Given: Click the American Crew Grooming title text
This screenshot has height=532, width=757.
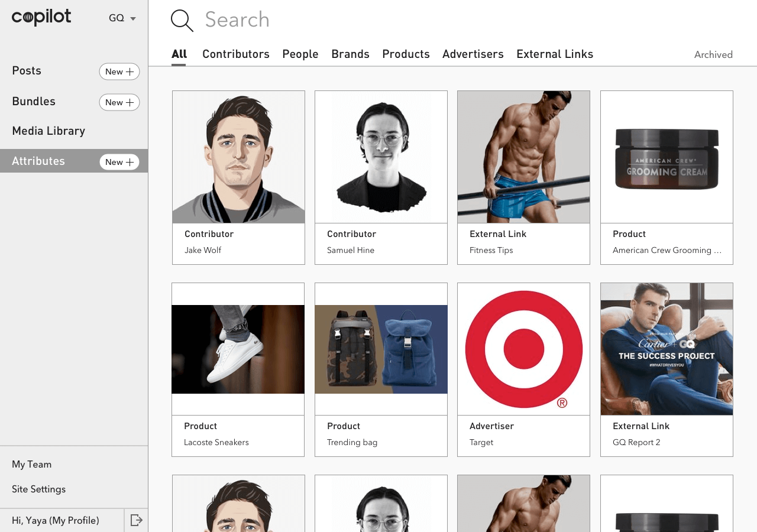Looking at the screenshot, I should [667, 250].
